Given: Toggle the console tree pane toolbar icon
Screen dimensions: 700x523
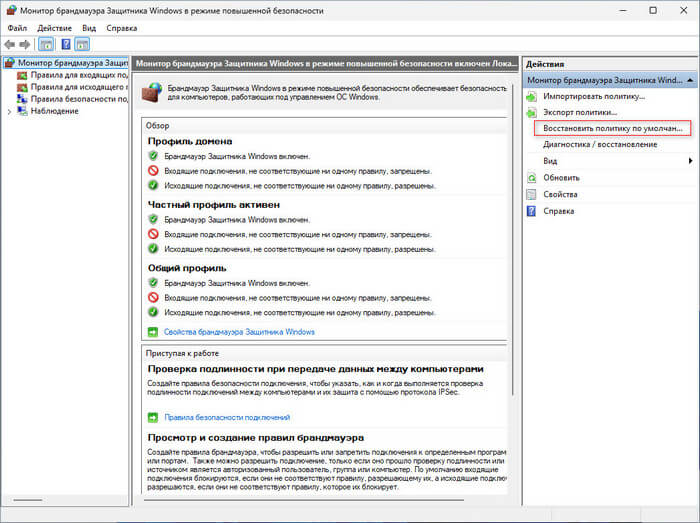Looking at the screenshot, I should click(46, 45).
